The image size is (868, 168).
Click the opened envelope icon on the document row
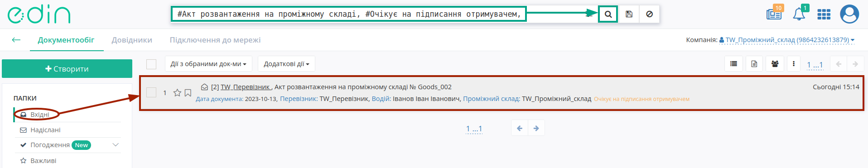(204, 87)
